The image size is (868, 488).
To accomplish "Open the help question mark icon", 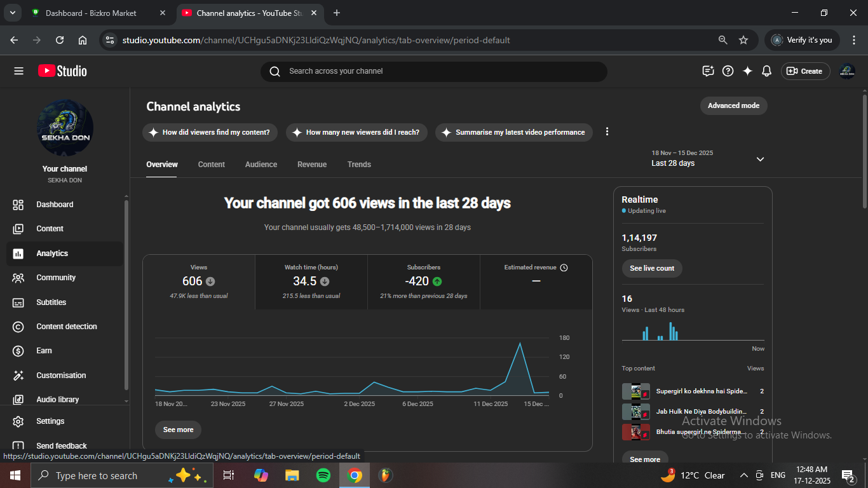I will [728, 71].
